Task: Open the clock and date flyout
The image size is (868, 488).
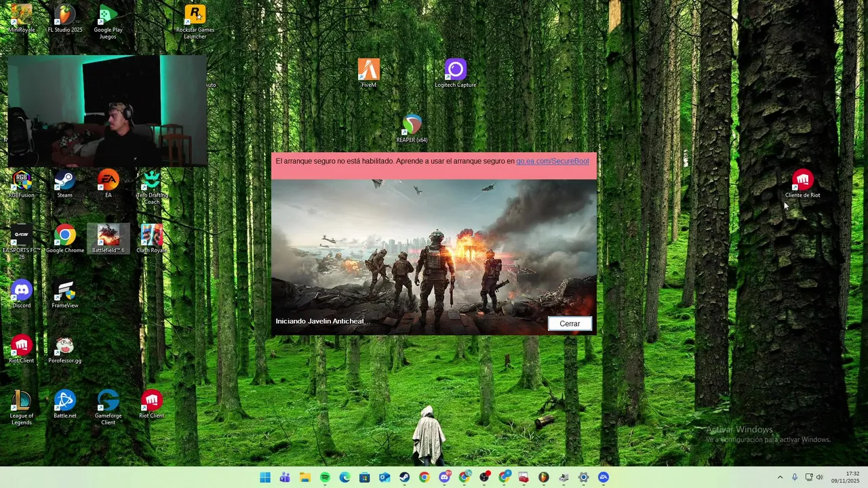Action: [846, 477]
